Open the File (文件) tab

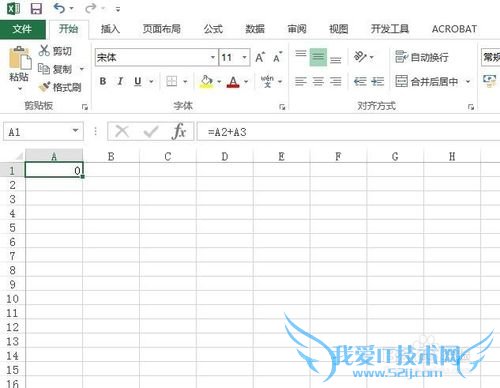(x=22, y=29)
